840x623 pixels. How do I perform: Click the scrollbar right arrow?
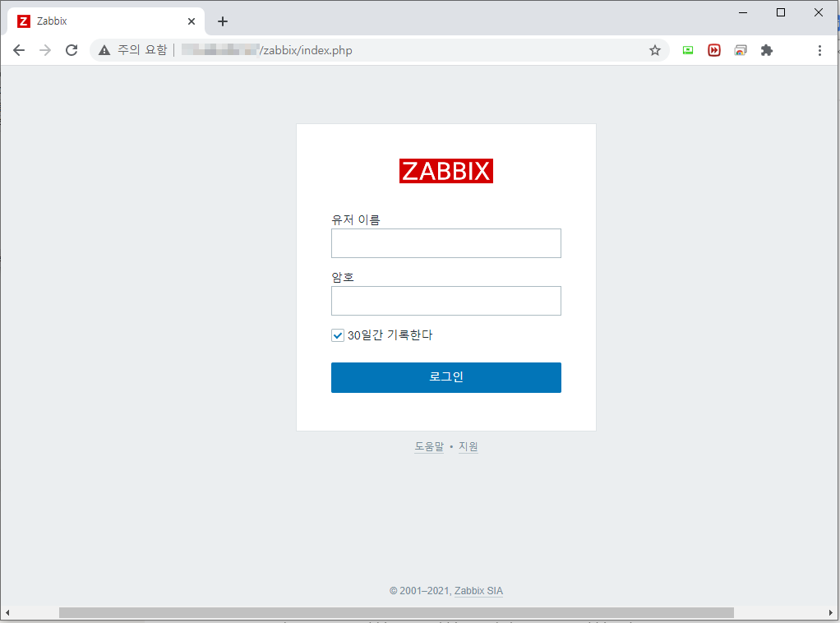pyautogui.click(x=830, y=612)
